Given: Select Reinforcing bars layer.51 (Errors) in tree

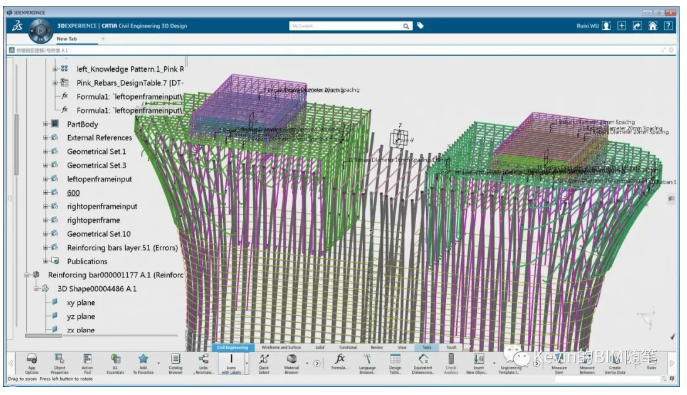Looking at the screenshot, I should pyautogui.click(x=122, y=248).
